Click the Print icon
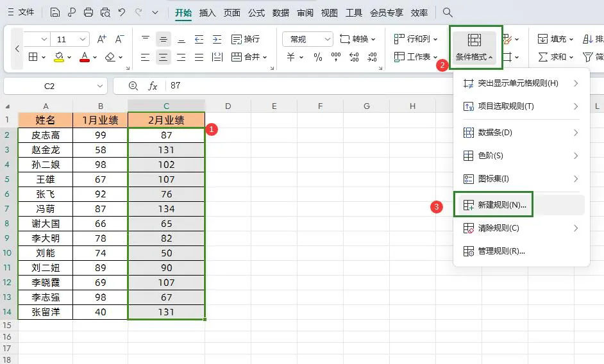Viewport: 604px width, 364px height. (88, 12)
